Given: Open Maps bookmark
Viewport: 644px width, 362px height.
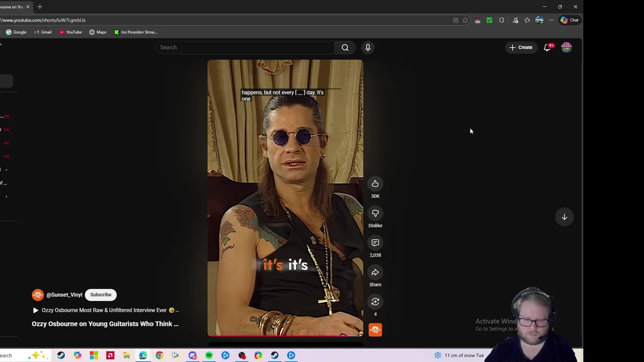Looking at the screenshot, I should 98,32.
